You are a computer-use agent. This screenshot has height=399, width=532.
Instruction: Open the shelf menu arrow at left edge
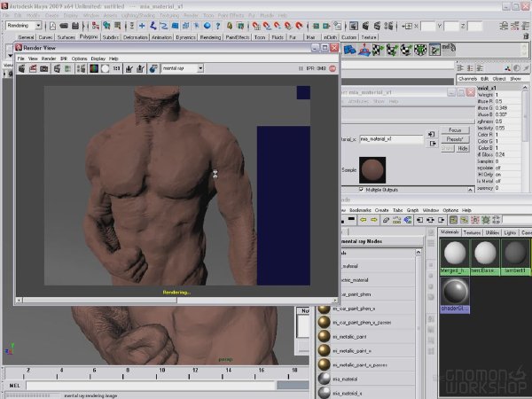point(10,55)
